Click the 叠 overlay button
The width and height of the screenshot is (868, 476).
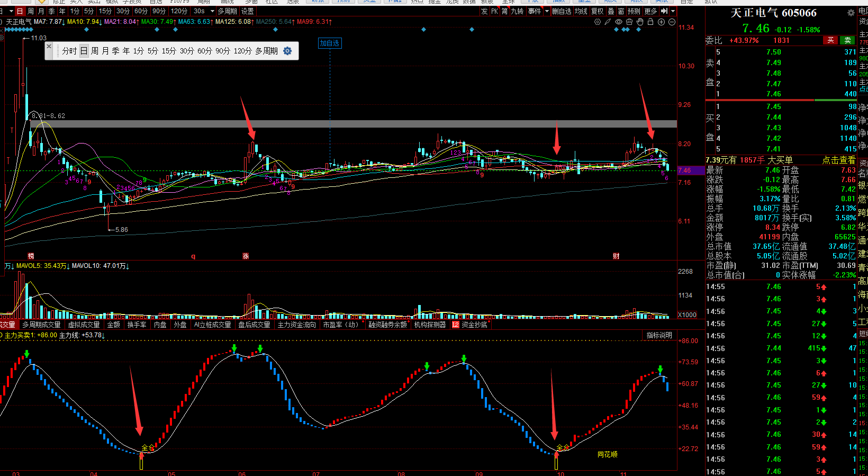[x=611, y=11]
